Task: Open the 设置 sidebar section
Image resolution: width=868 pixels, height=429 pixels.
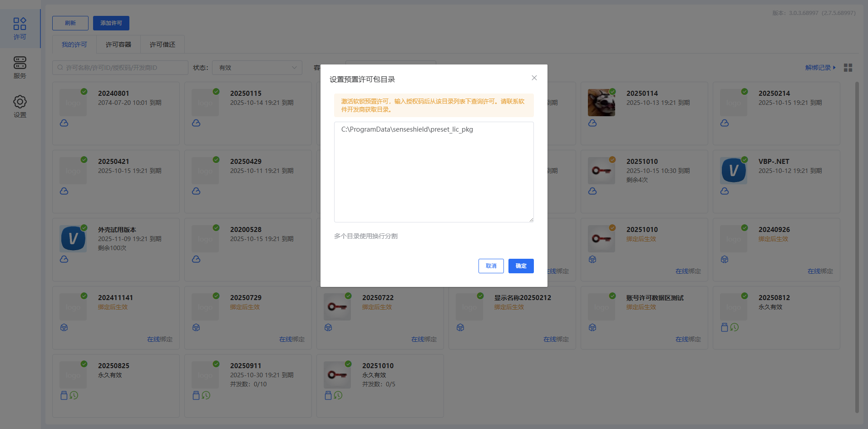Action: [x=20, y=107]
